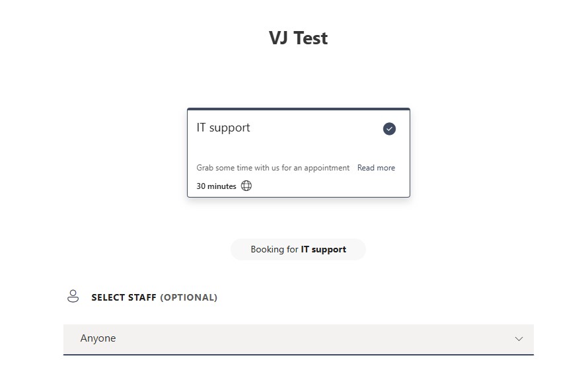The height and width of the screenshot is (372, 588).
Task: Click the IT support title in the card
Action: 223,128
